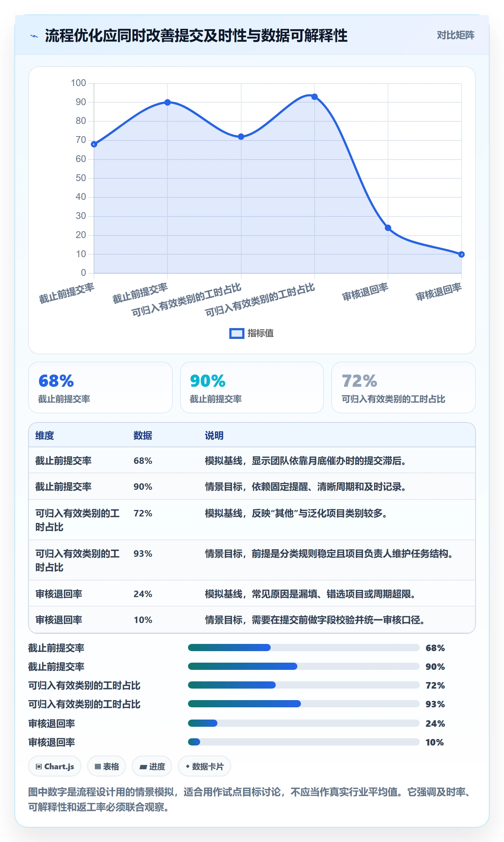
Task: Click the table row mentioning 固定提醒
Action: [x=252, y=487]
